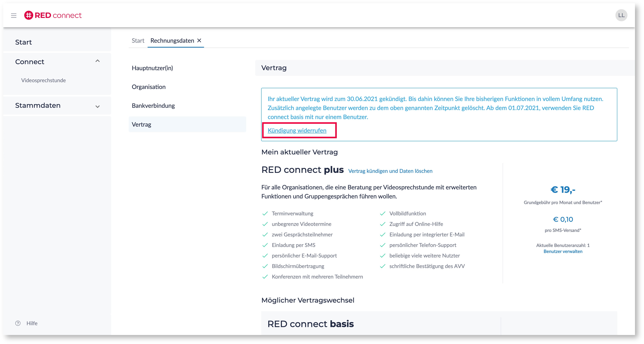Click the Hilfe question mark icon

[x=18, y=323]
